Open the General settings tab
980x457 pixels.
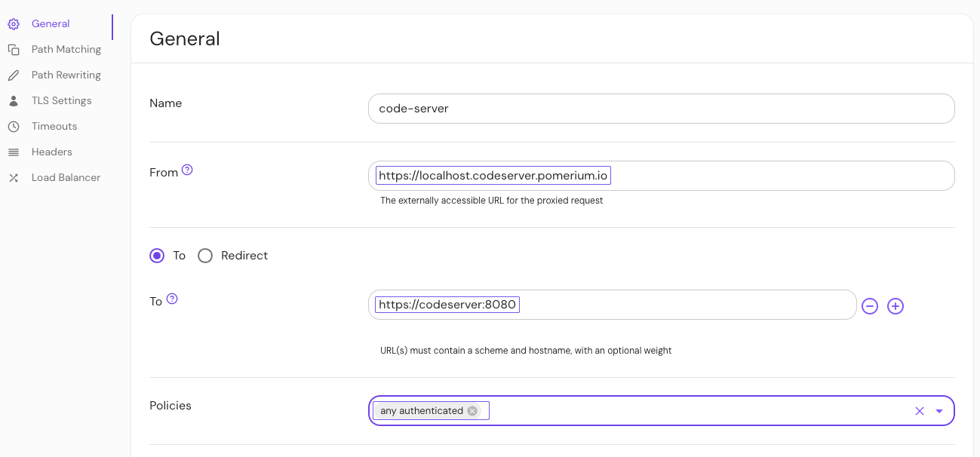click(57, 24)
